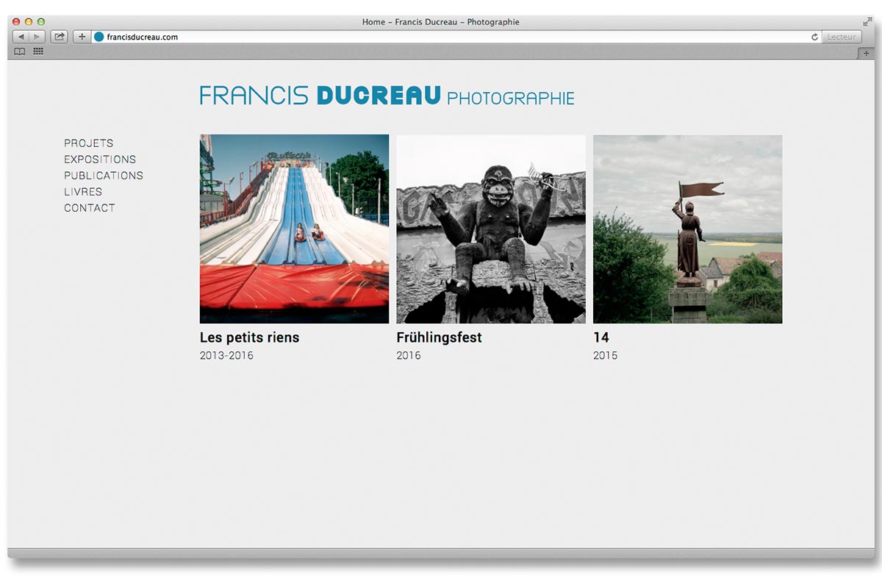
Task: Open the gorilla statue photo thumbnail
Action: 491,229
